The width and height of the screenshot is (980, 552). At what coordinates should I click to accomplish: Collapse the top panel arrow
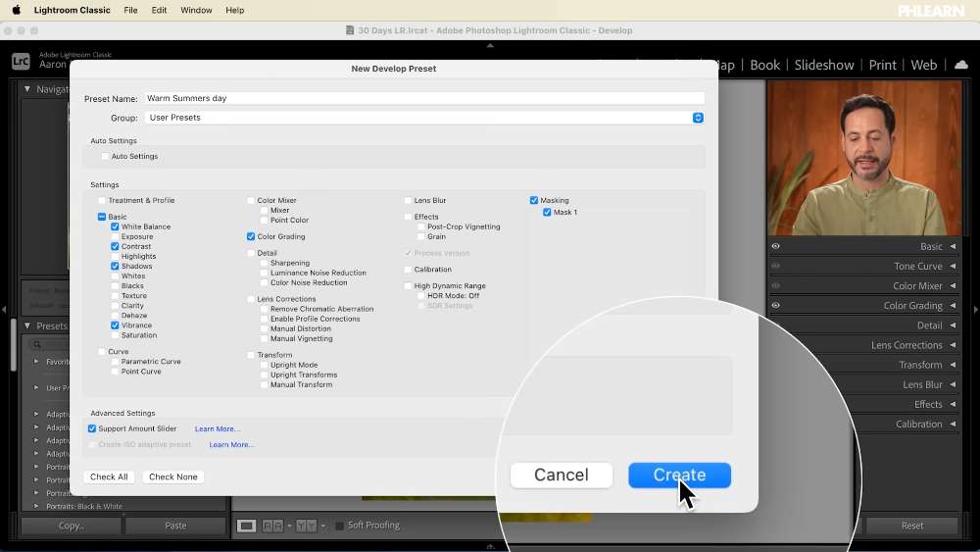point(490,45)
